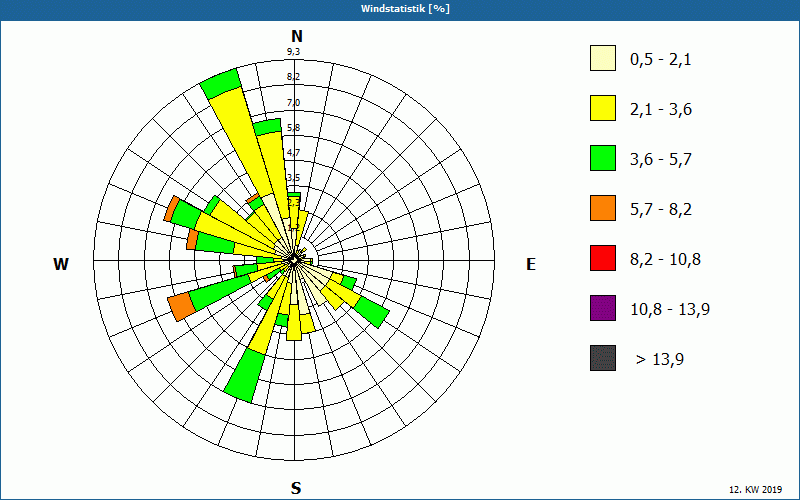800x500 pixels.
Task: Click the purple 10,8 - 13,9 legend swatch
Action: pos(603,308)
